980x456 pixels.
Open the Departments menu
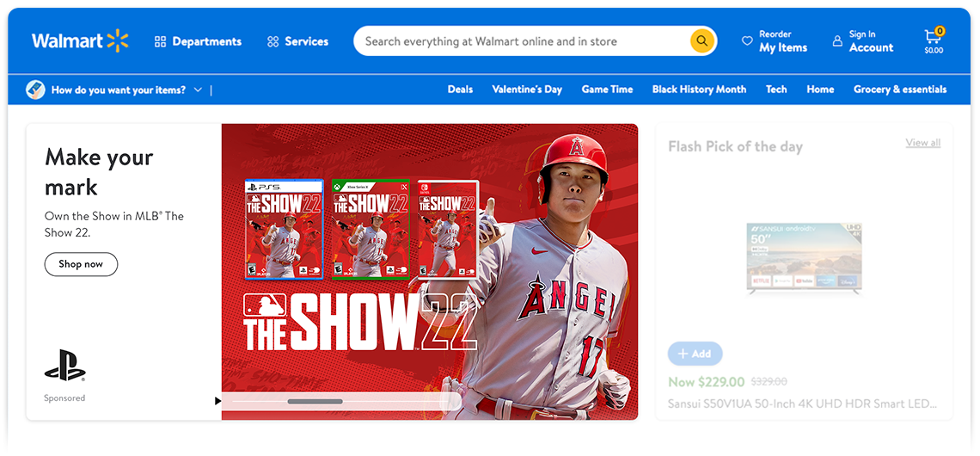tap(206, 41)
